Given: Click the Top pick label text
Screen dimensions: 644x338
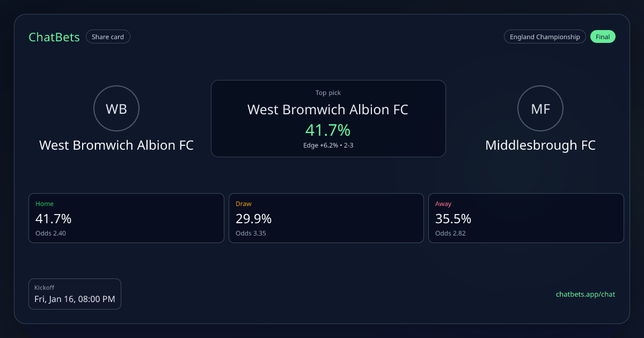Looking at the screenshot, I should pyautogui.click(x=328, y=93).
